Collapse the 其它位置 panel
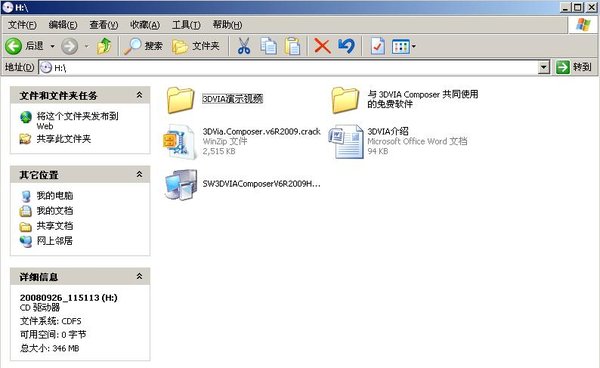Image resolution: width=600 pixels, height=368 pixels. 140,174
